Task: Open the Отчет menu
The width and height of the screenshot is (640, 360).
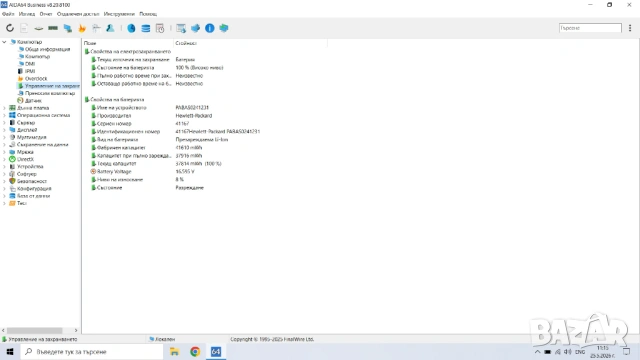Action: [46, 14]
